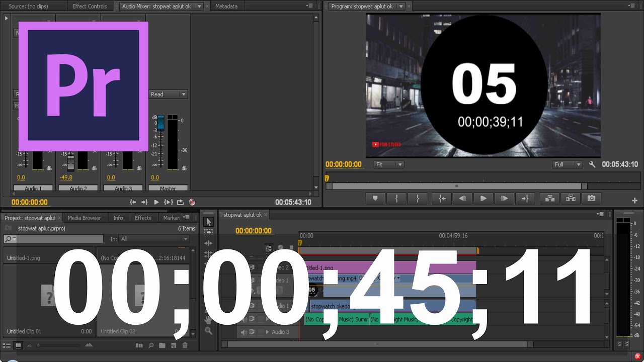Image resolution: width=644 pixels, height=362 pixels.
Task: Open the In: All search scope dropdown
Action: [154, 239]
